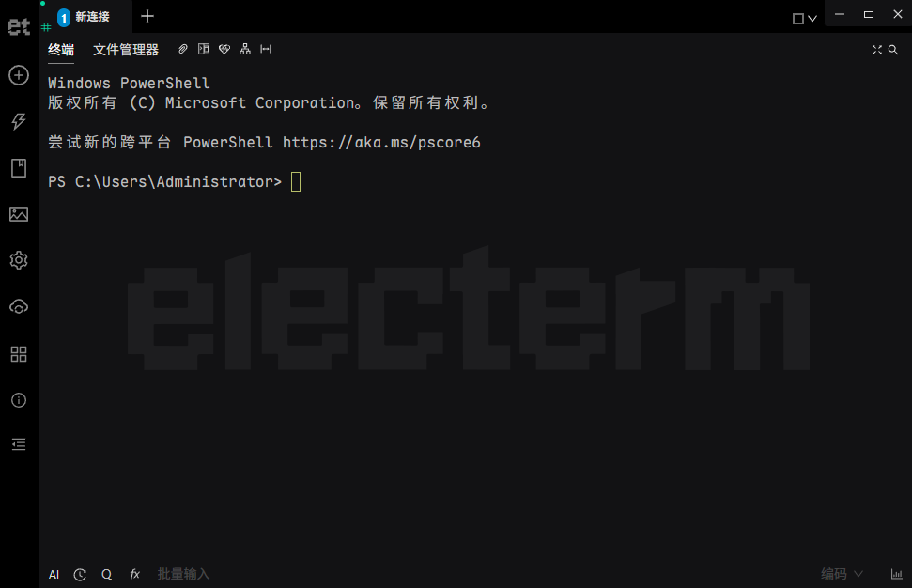Open batch operations grid sidebar icon
This screenshot has height=588, width=912.
[x=19, y=354]
